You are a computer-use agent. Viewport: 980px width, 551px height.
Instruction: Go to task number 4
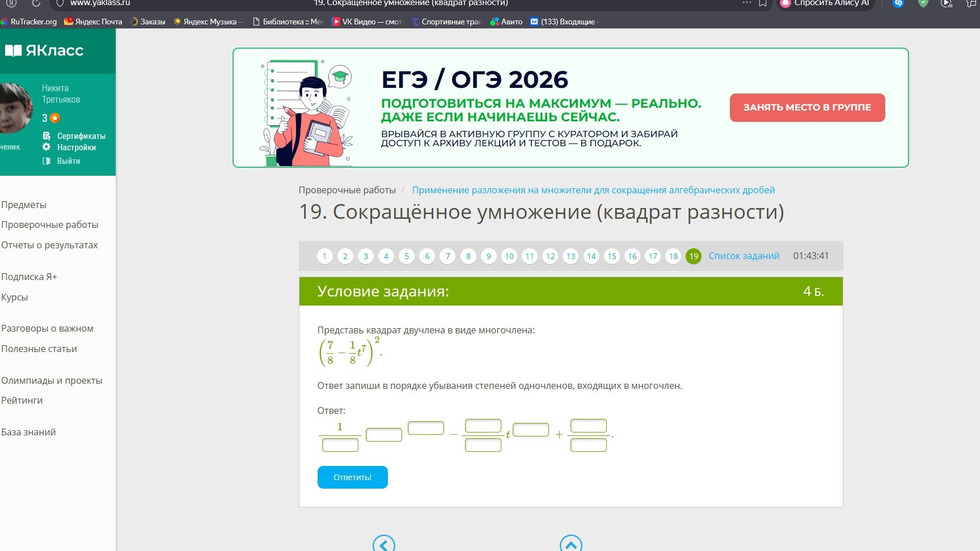point(386,256)
